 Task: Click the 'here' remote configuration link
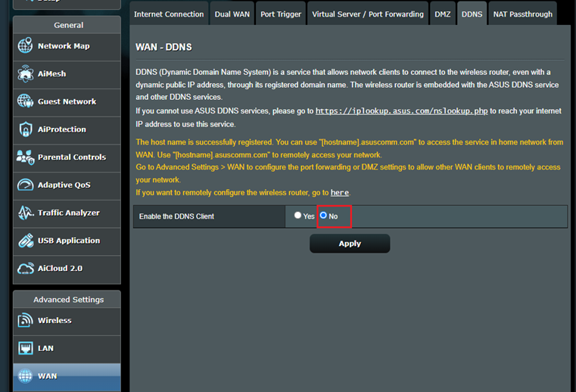pyautogui.click(x=339, y=192)
